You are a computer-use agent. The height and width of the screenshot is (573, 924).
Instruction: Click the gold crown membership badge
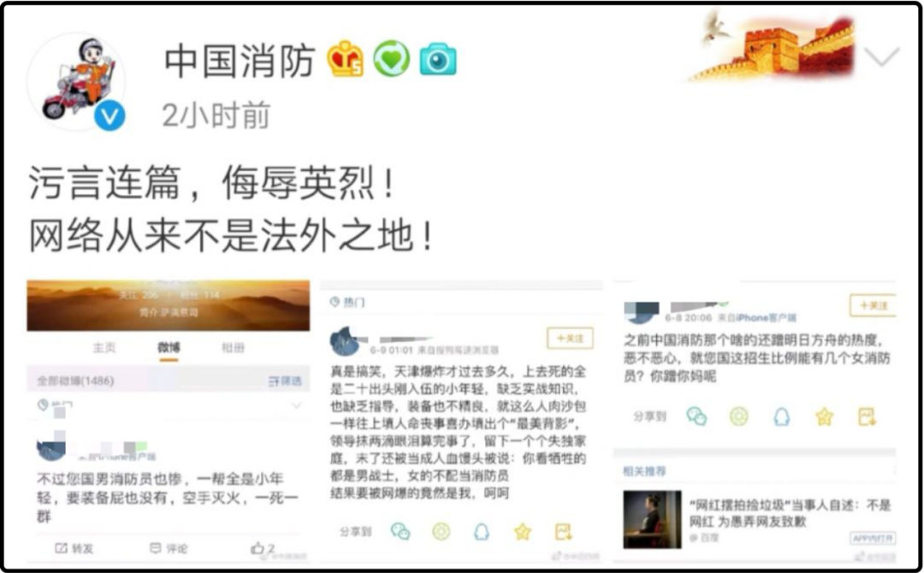pos(346,60)
